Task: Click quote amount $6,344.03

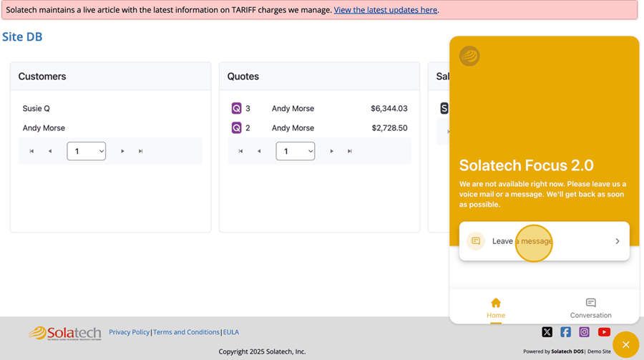Action: point(389,109)
